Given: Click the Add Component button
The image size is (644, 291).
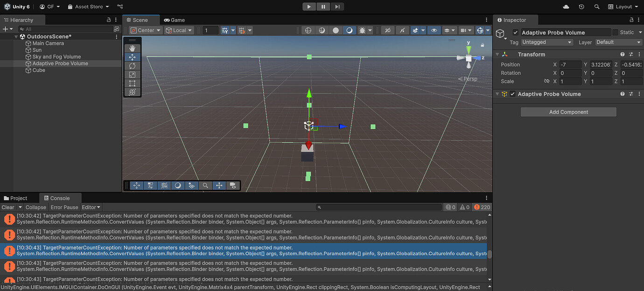Looking at the screenshot, I should (x=568, y=111).
